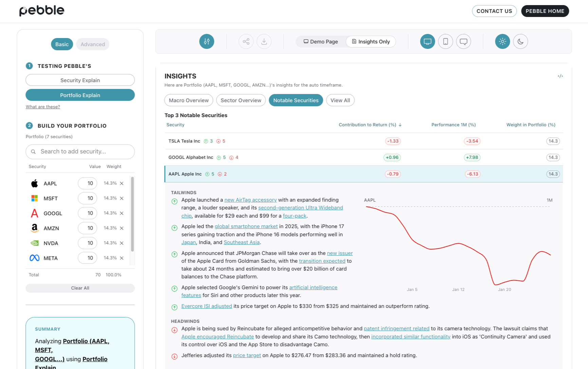Click the Amazon logo icon for AMZN
This screenshot has height=369, width=588.
tap(35, 228)
